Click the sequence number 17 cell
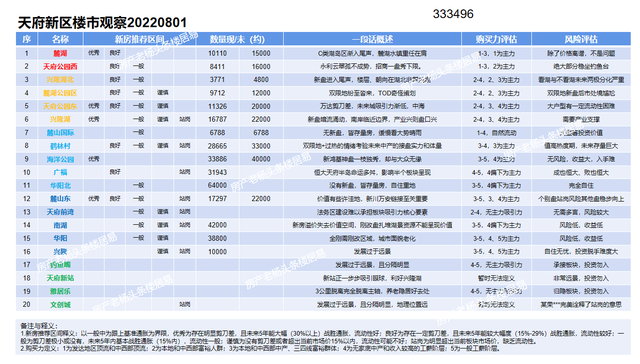Image resolution: width=640 pixels, height=364 pixels. click(x=27, y=265)
